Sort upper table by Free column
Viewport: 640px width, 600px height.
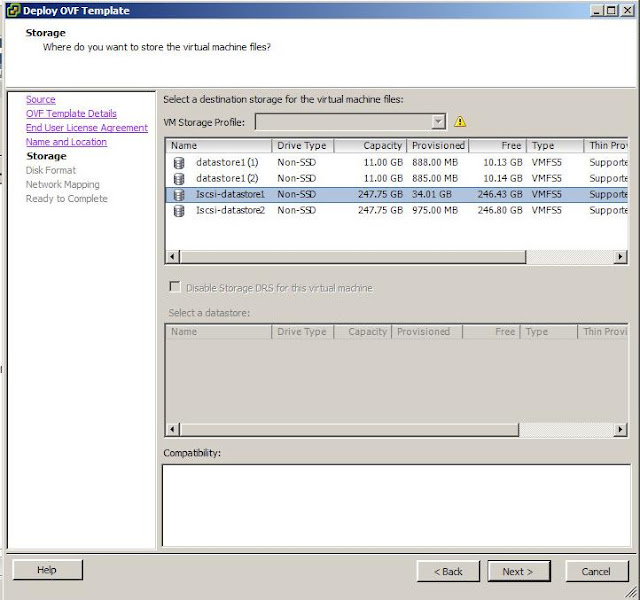pyautogui.click(x=498, y=146)
